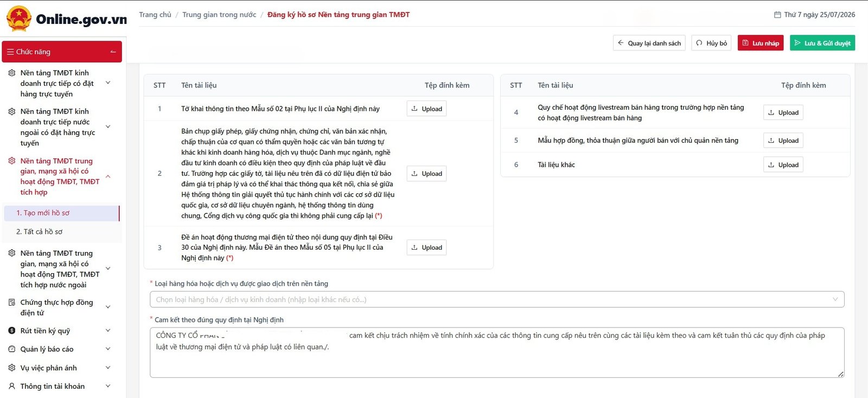
Task: Click inside the Cam kết text area
Action: tap(497, 352)
